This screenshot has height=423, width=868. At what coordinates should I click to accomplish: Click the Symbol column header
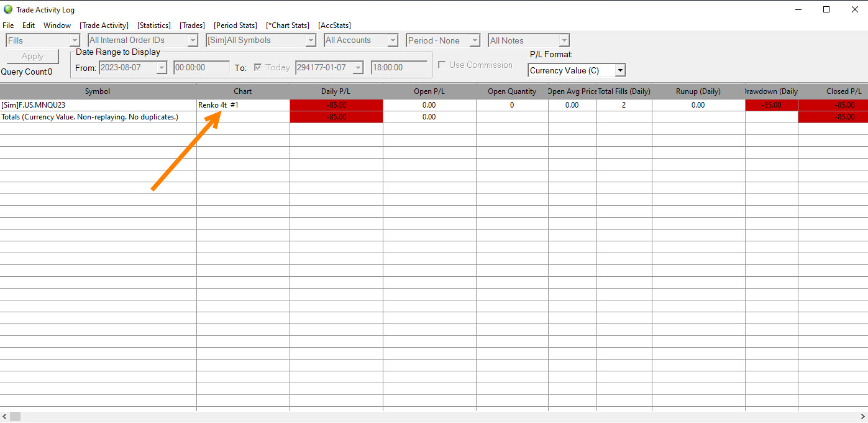(x=98, y=91)
